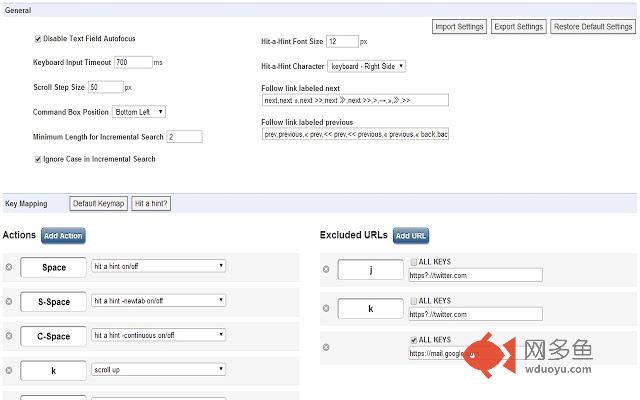The image size is (640, 400).
Task: Open the 'hit a hint -newtab on/off' dropdown
Action: coord(158,300)
